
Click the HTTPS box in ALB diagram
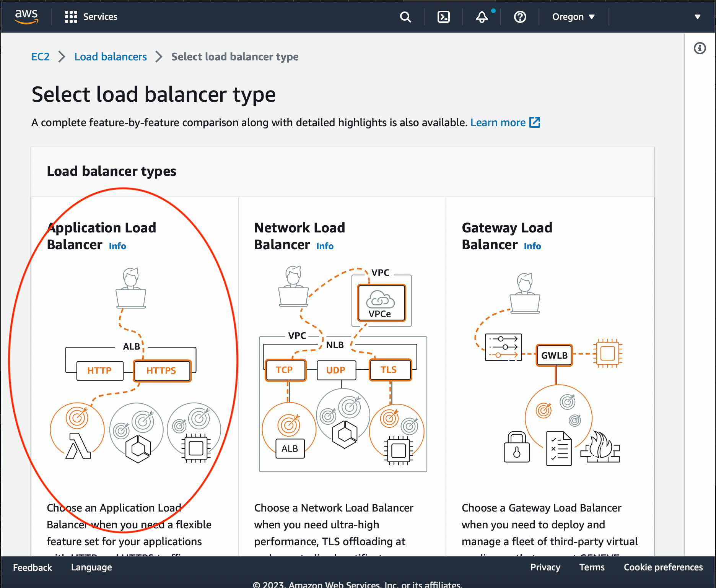pos(162,370)
